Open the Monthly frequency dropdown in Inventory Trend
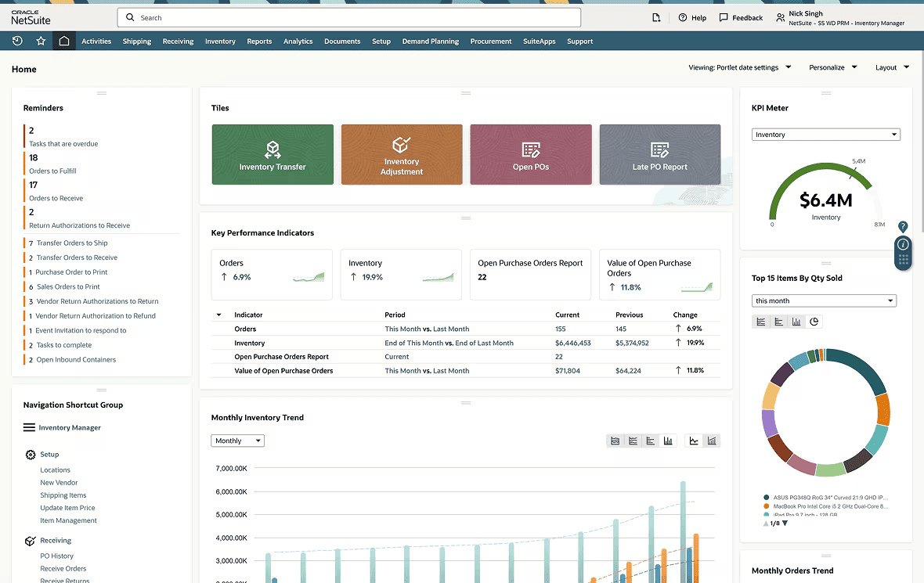 click(236, 441)
